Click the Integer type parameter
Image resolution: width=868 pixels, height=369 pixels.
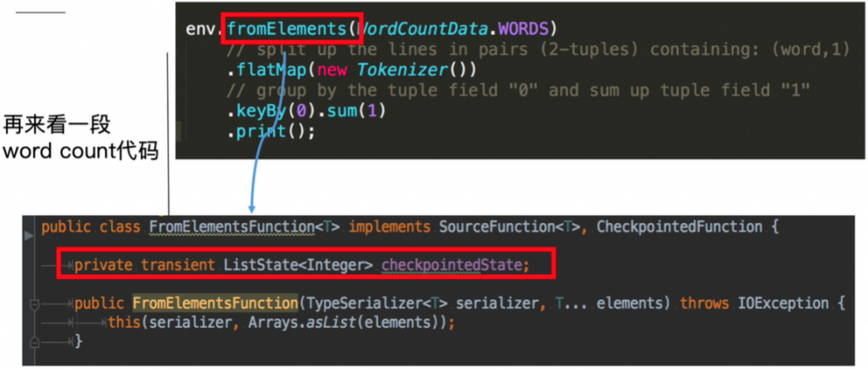point(335,265)
